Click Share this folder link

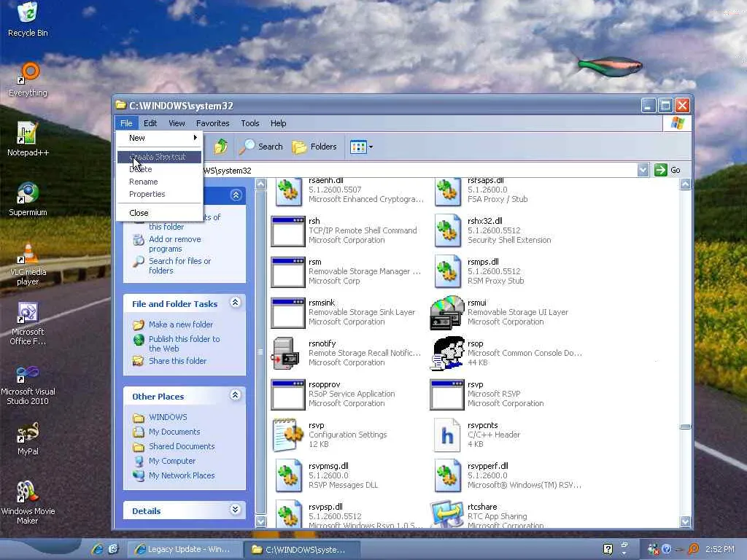click(178, 361)
